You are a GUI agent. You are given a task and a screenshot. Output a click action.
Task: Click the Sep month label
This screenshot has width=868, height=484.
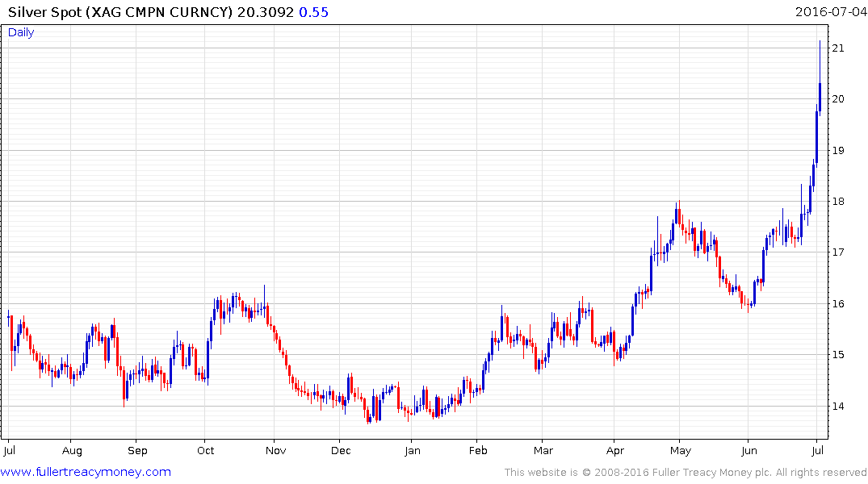137,451
